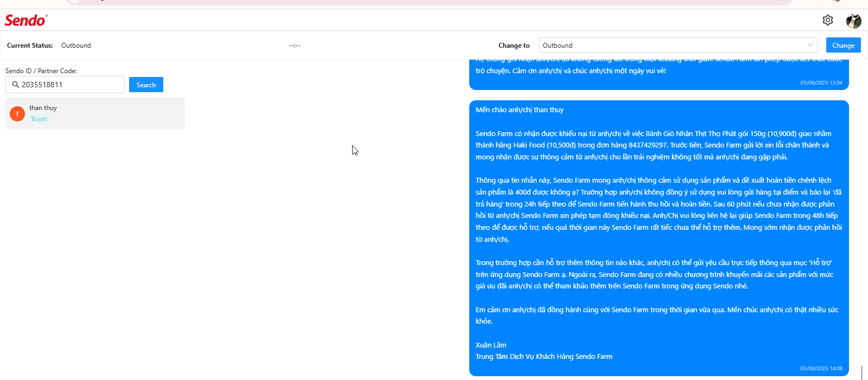Click the orange T avatar of than thuy
The height and width of the screenshot is (380, 868).
[17, 114]
